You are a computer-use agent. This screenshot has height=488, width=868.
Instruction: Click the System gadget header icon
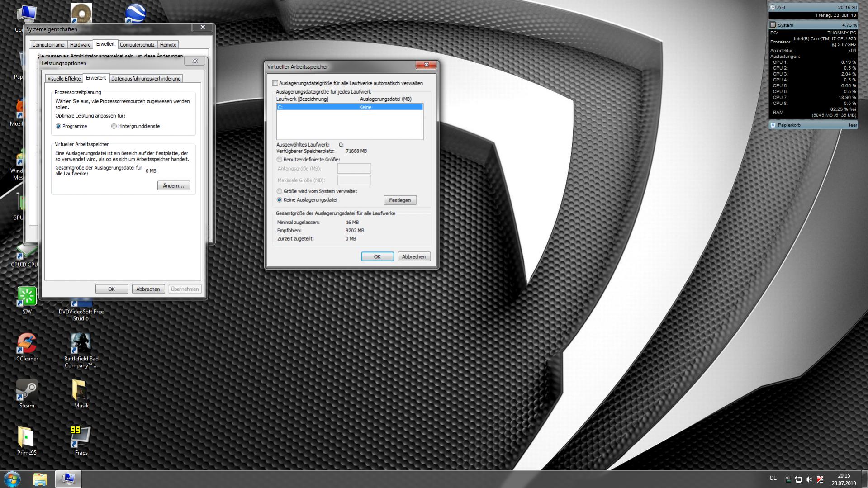[x=773, y=25]
